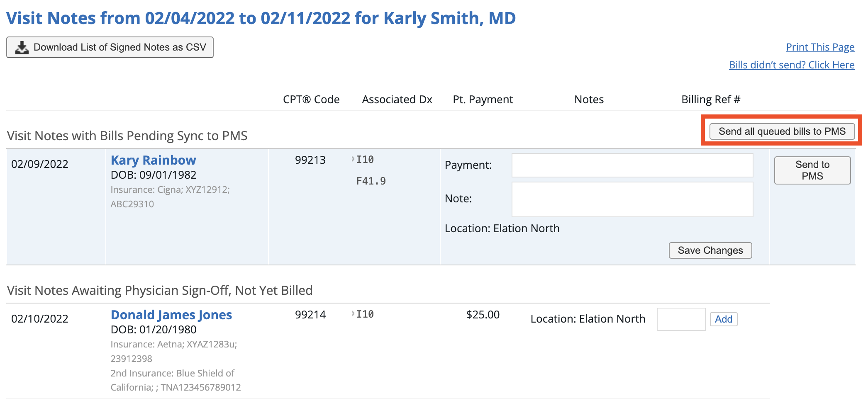Select CPT code 99213 for Kary Rainbow
The width and height of the screenshot is (868, 408).
pos(310,160)
